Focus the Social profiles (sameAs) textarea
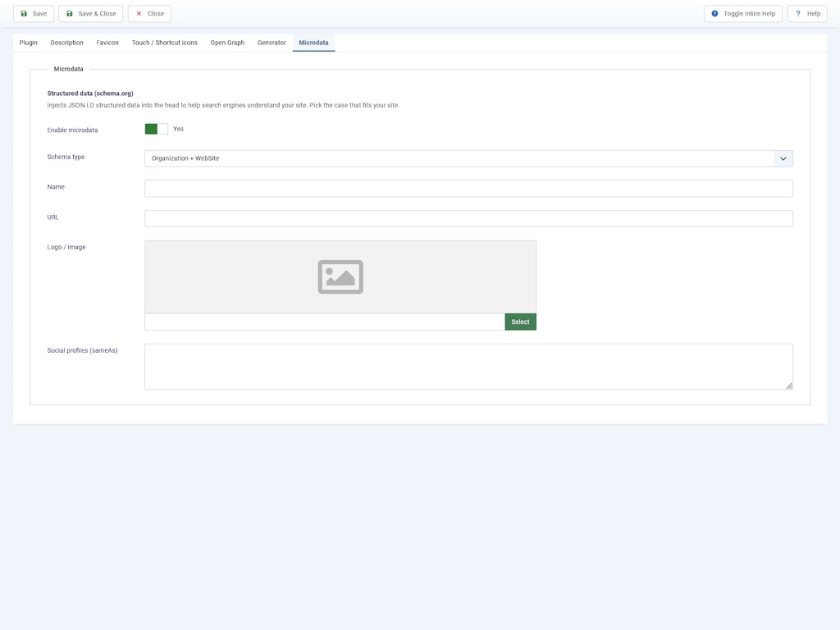Screen dimensions: 840x630 [x=468, y=367]
